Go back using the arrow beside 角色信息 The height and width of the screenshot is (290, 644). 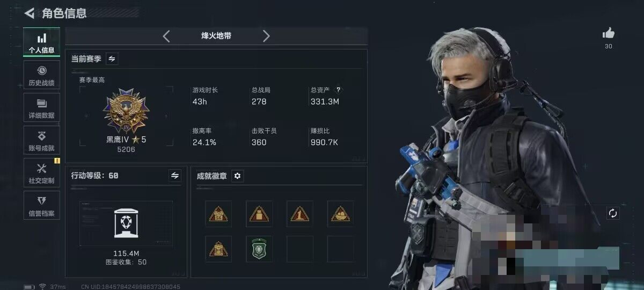tap(30, 13)
